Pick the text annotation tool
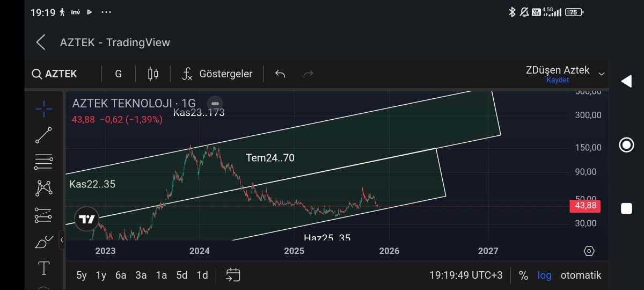The width and height of the screenshot is (644, 290). pyautogui.click(x=44, y=268)
